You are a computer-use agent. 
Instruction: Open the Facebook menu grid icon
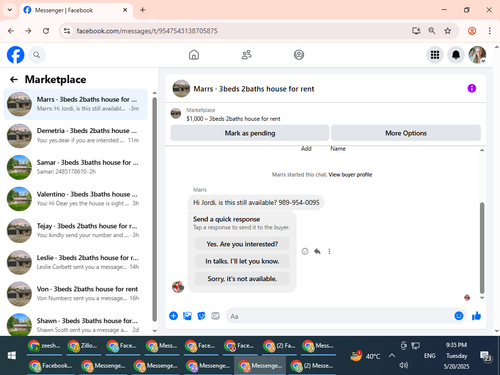tap(435, 55)
